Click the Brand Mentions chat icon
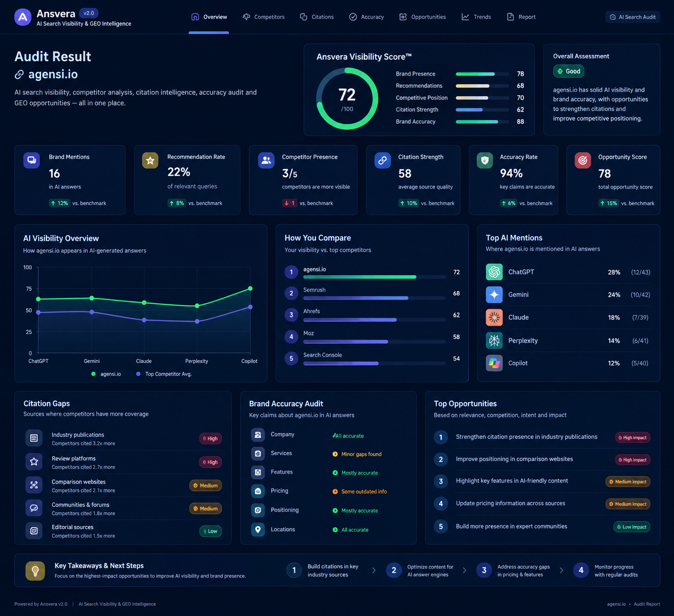The image size is (674, 616). pyautogui.click(x=32, y=160)
